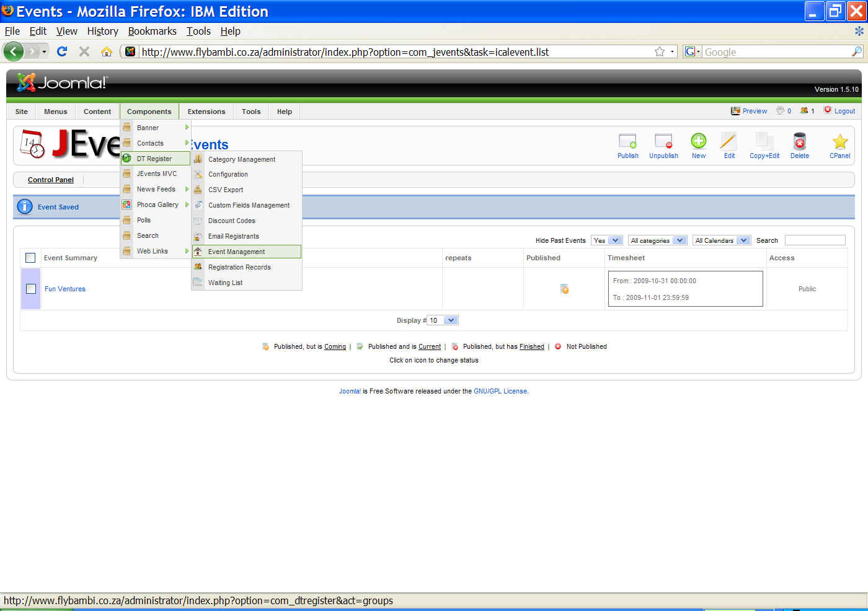
Task: Click the Edit pencil icon
Action: pyautogui.click(x=728, y=142)
